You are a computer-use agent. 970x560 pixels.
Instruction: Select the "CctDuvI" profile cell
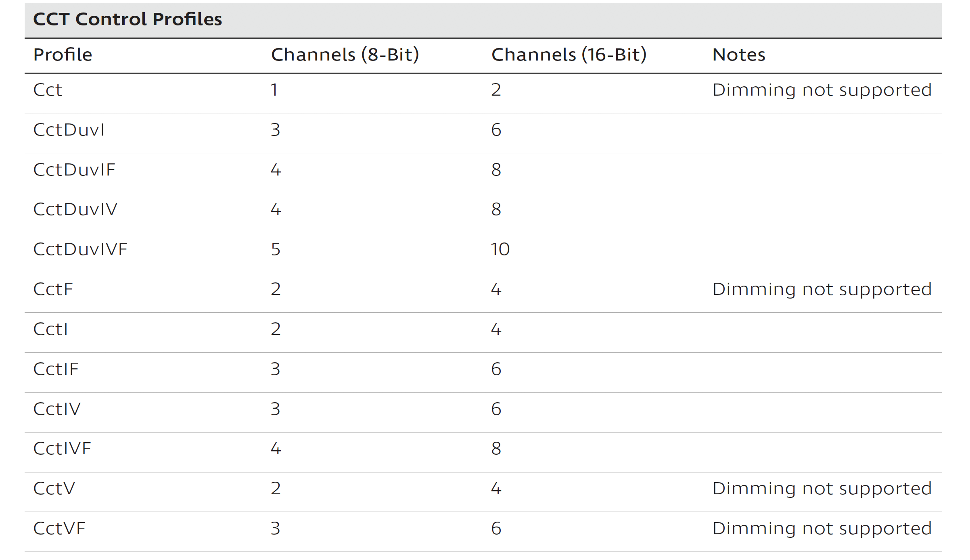pos(69,130)
